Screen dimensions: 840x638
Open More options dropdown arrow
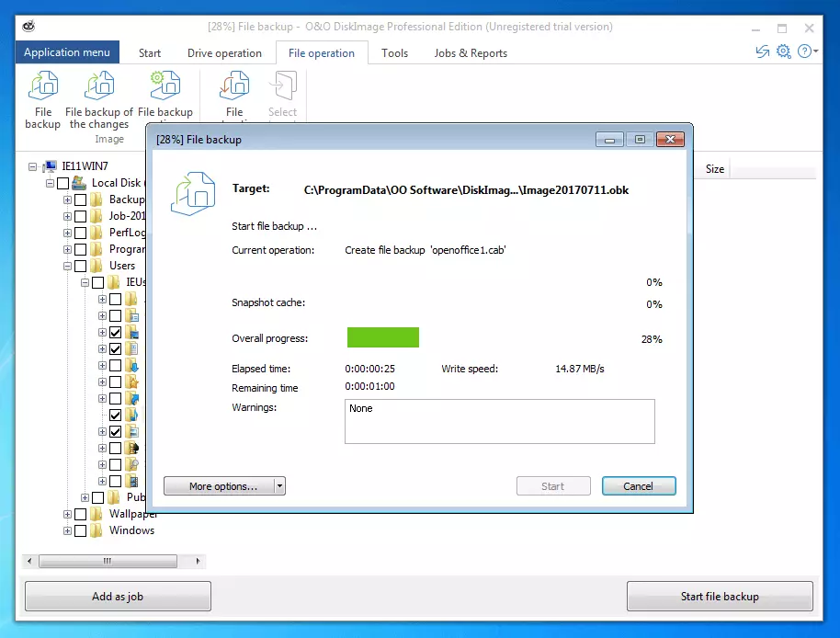coord(279,486)
